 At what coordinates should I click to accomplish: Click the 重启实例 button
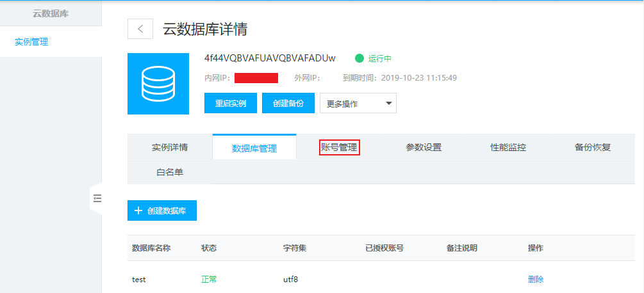230,104
